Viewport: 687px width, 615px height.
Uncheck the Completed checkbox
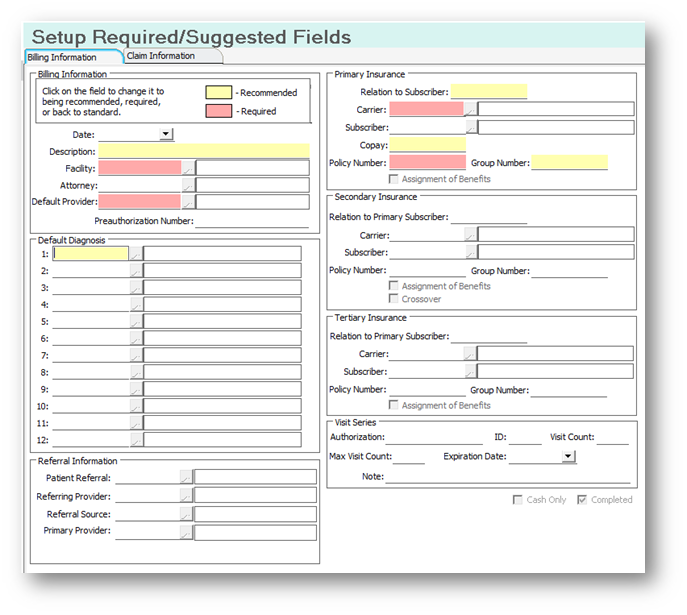[582, 499]
